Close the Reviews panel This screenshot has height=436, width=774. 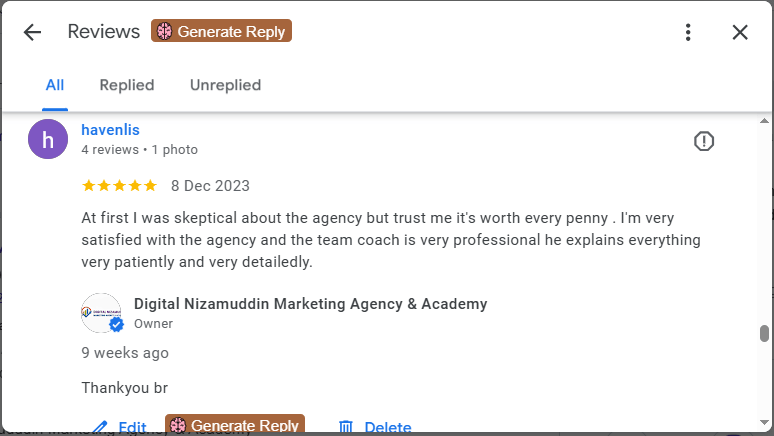[740, 32]
